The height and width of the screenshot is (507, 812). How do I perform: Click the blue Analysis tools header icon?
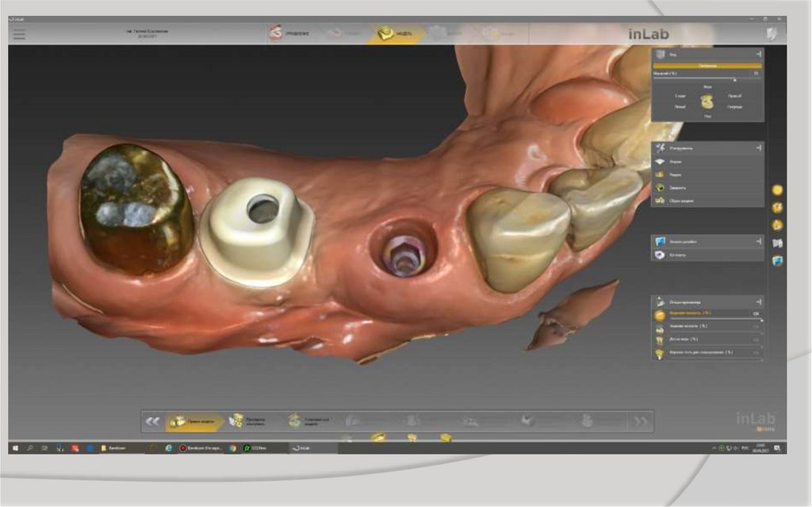(x=660, y=241)
